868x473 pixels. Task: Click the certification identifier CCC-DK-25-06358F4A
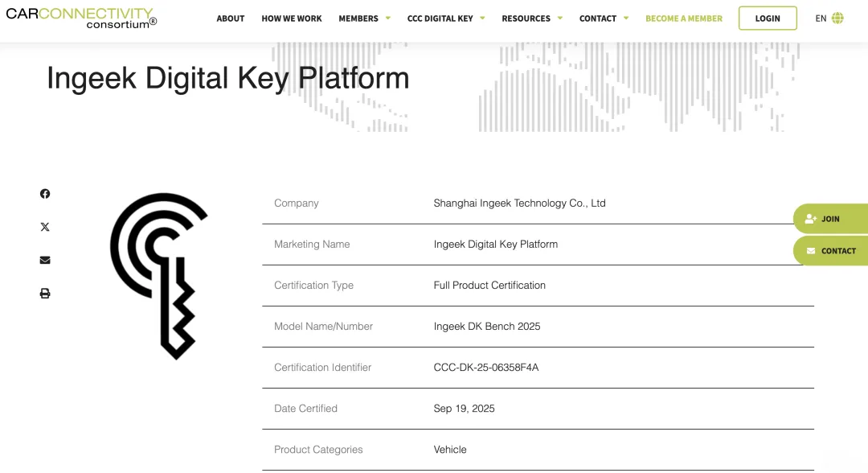coord(486,368)
